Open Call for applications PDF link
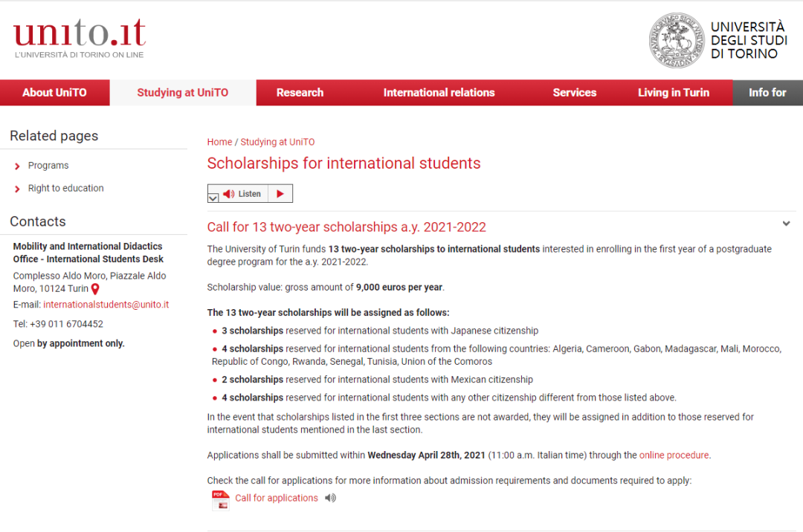The height and width of the screenshot is (532, 803). [277, 499]
